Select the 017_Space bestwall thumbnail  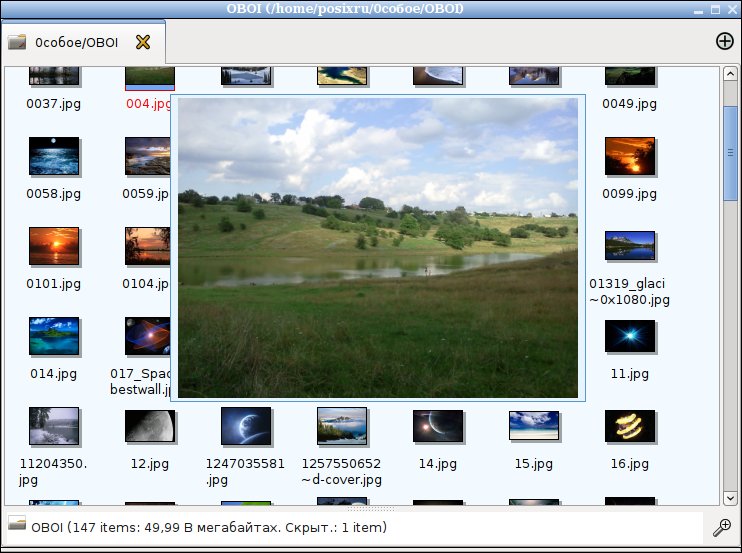point(147,336)
